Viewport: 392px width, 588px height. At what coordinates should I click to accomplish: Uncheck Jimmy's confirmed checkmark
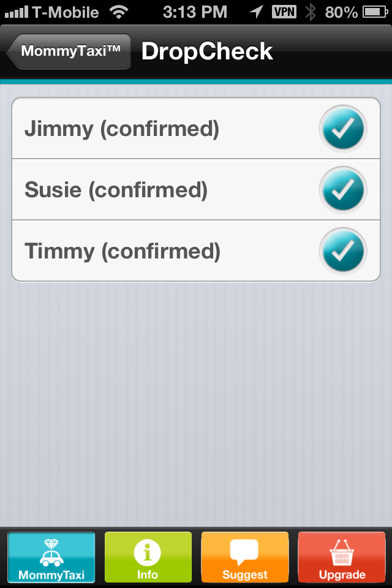pos(343,129)
